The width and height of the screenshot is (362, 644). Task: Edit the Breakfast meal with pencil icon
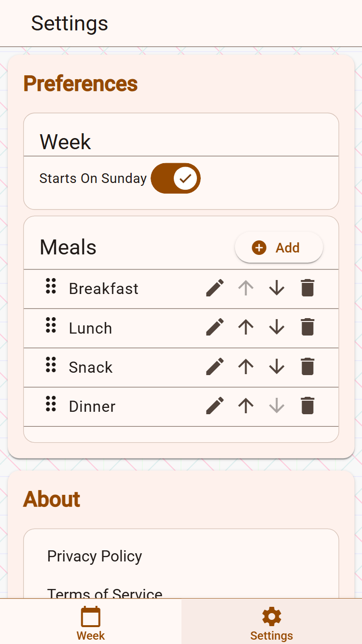215,288
